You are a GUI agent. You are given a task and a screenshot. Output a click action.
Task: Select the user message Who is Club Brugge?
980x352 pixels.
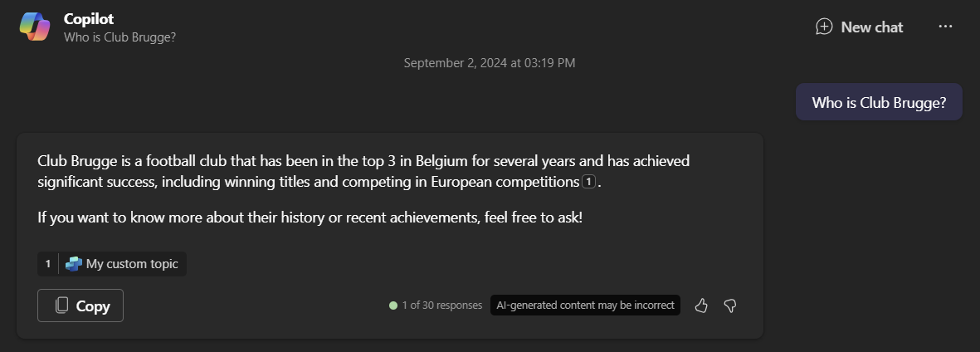click(x=879, y=102)
